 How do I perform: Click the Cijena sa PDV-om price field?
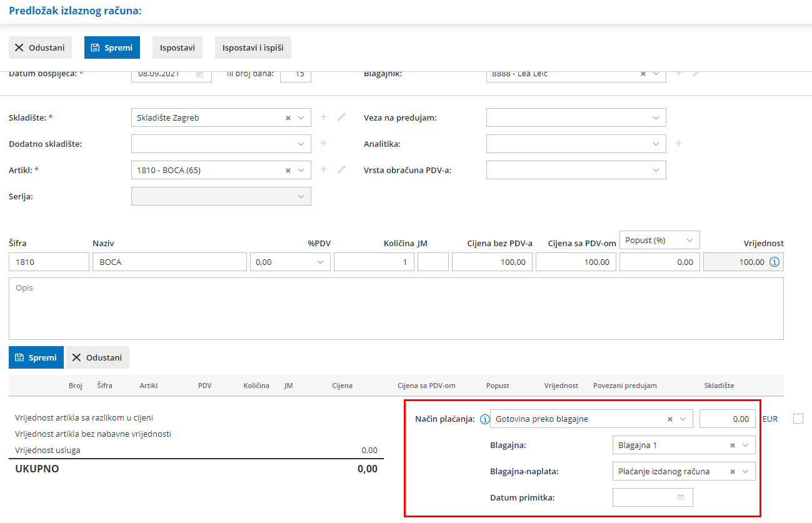576,262
